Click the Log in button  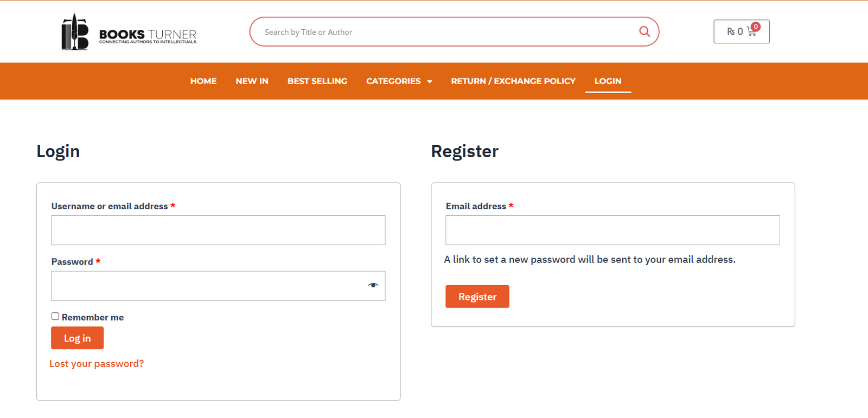77,338
